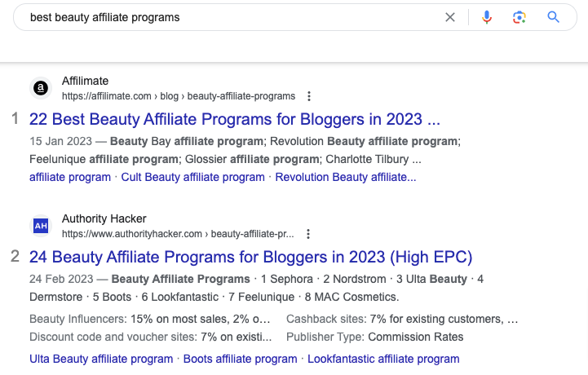Open '24 Beauty Affiliate Programs for Bloggers' result
Image resolution: width=588 pixels, height=375 pixels.
(251, 258)
